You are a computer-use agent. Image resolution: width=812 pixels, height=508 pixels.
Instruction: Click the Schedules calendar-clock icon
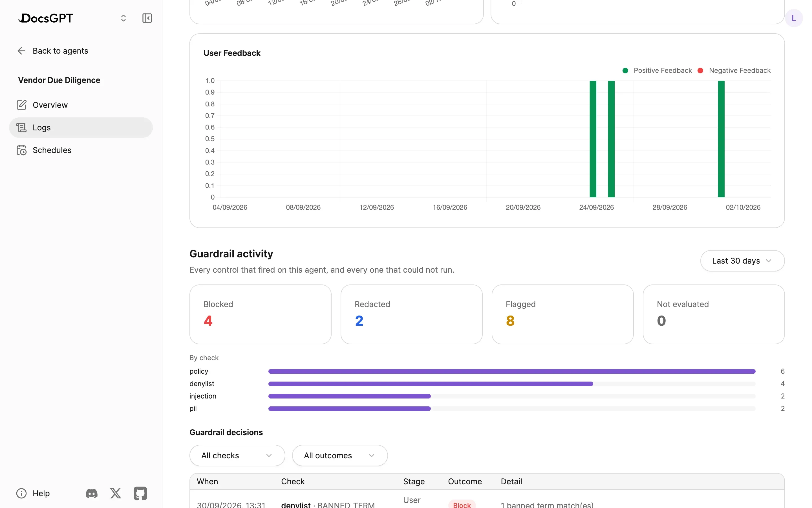[21, 150]
